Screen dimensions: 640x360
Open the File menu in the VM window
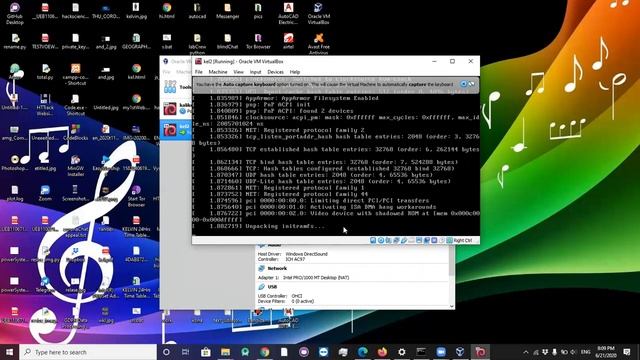coord(199,72)
